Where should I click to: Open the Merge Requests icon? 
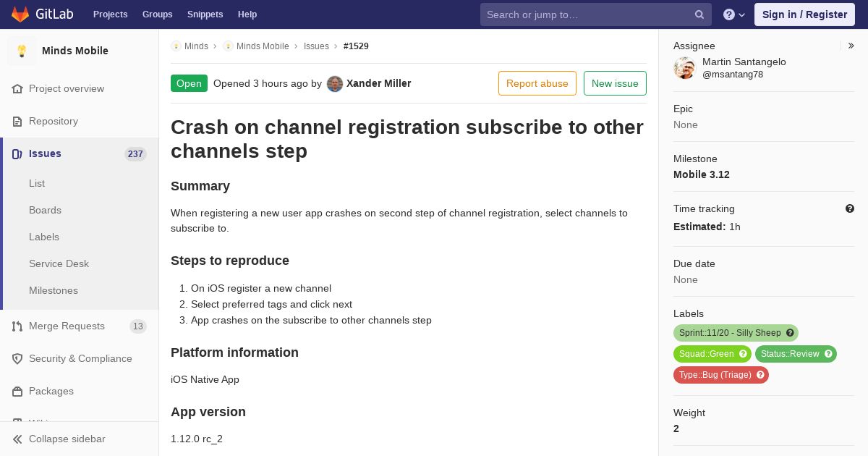click(x=17, y=326)
